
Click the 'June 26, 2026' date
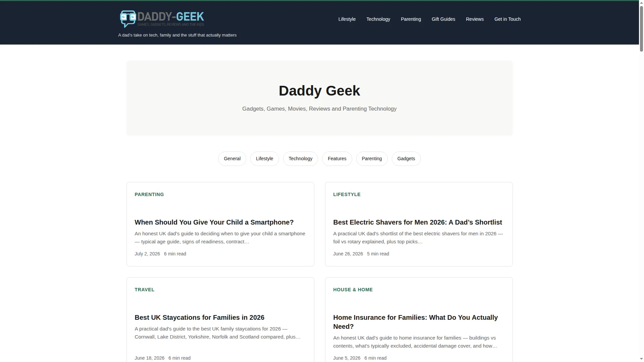pyautogui.click(x=348, y=254)
